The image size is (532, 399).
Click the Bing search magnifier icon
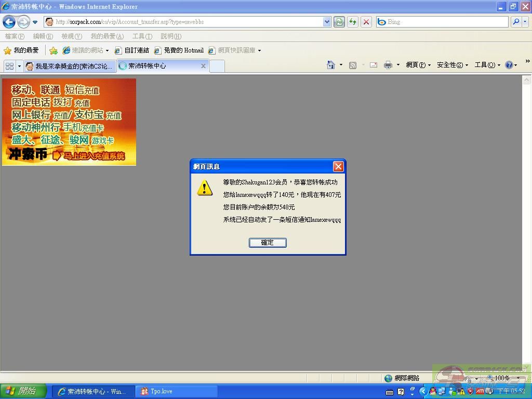(515, 22)
